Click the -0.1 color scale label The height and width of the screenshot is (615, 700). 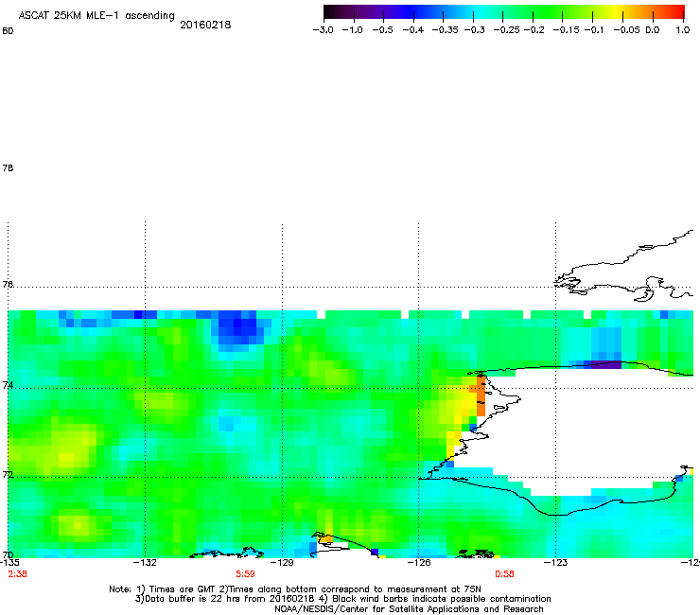tap(594, 30)
